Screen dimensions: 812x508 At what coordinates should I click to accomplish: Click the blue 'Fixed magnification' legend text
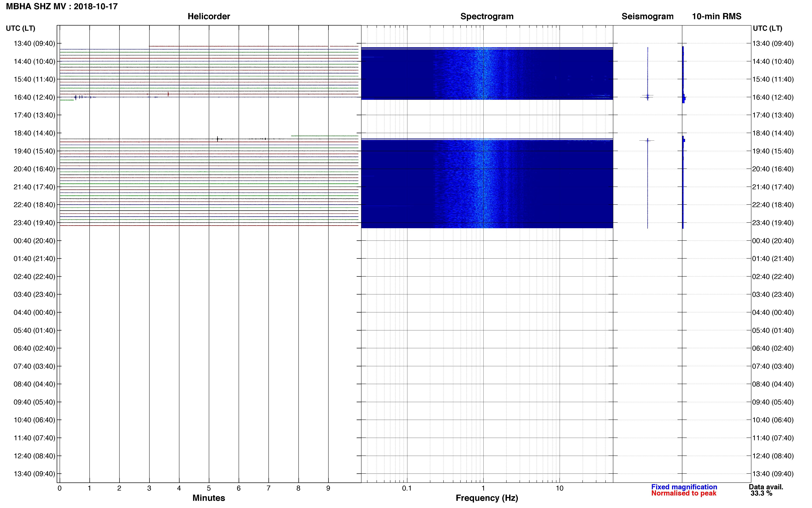pyautogui.click(x=684, y=487)
